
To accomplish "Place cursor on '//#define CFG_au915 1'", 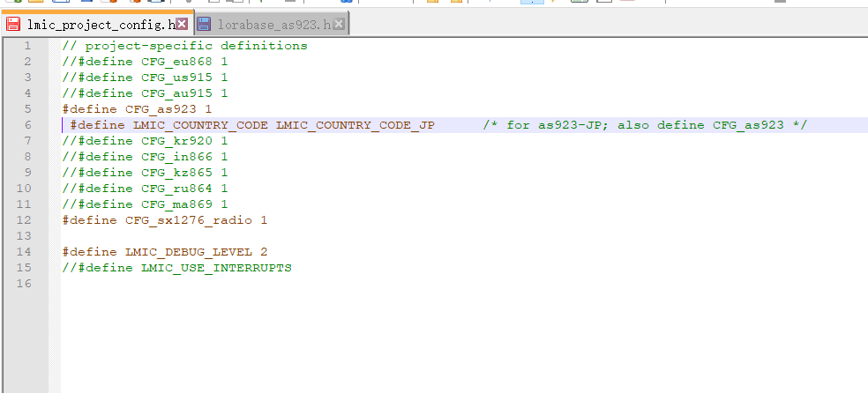I will (145, 93).
